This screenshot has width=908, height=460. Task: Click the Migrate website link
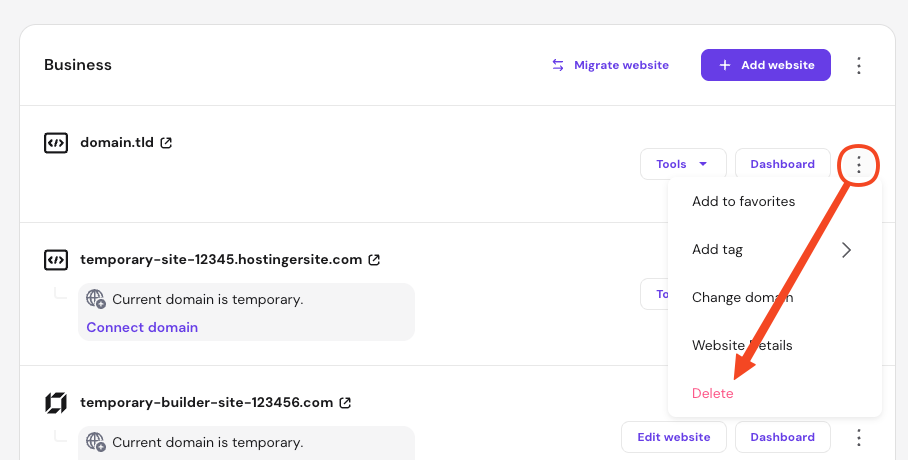pos(611,66)
